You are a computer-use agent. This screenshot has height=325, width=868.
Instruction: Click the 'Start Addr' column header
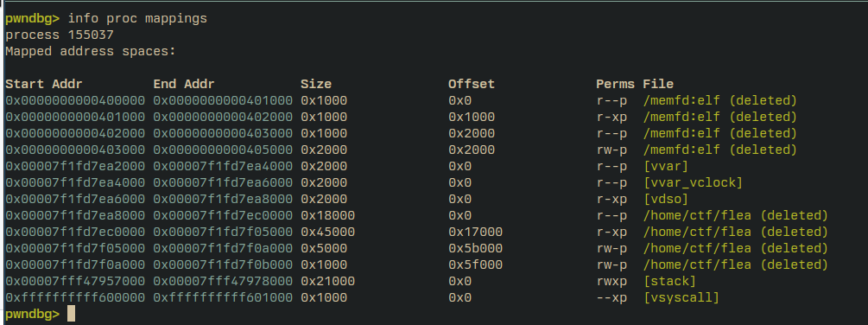point(44,84)
